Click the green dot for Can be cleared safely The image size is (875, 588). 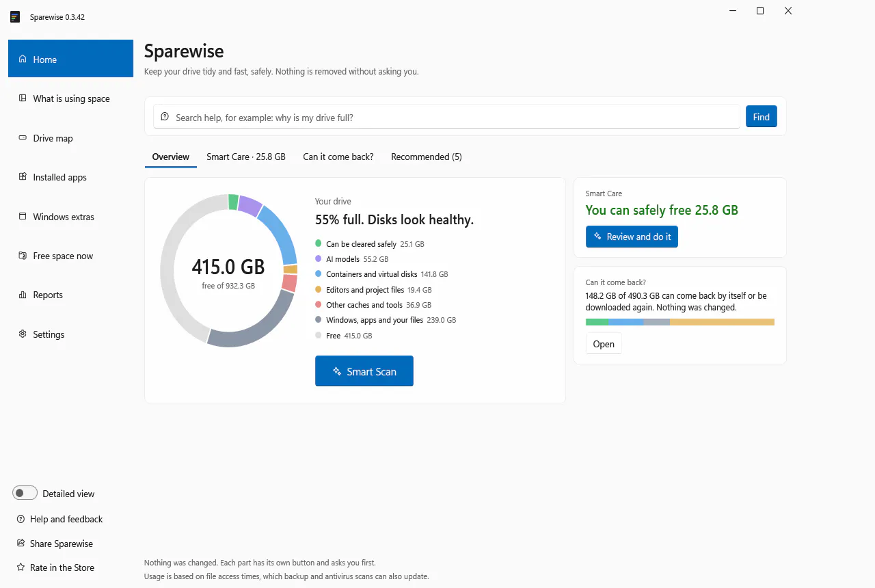tap(318, 243)
